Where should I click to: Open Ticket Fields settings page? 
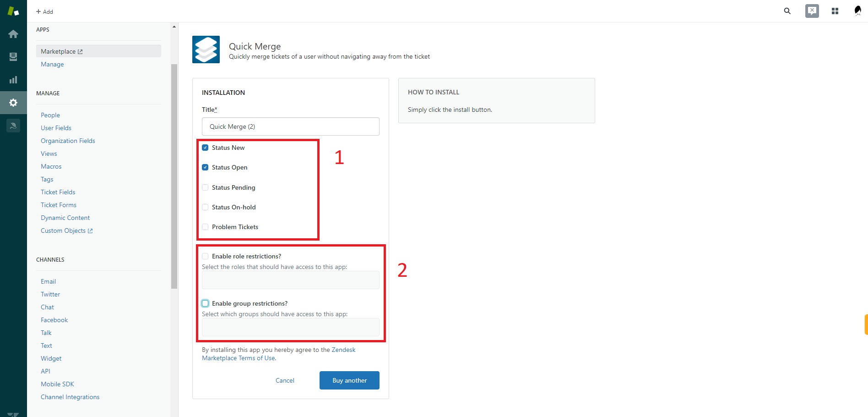[x=58, y=192]
